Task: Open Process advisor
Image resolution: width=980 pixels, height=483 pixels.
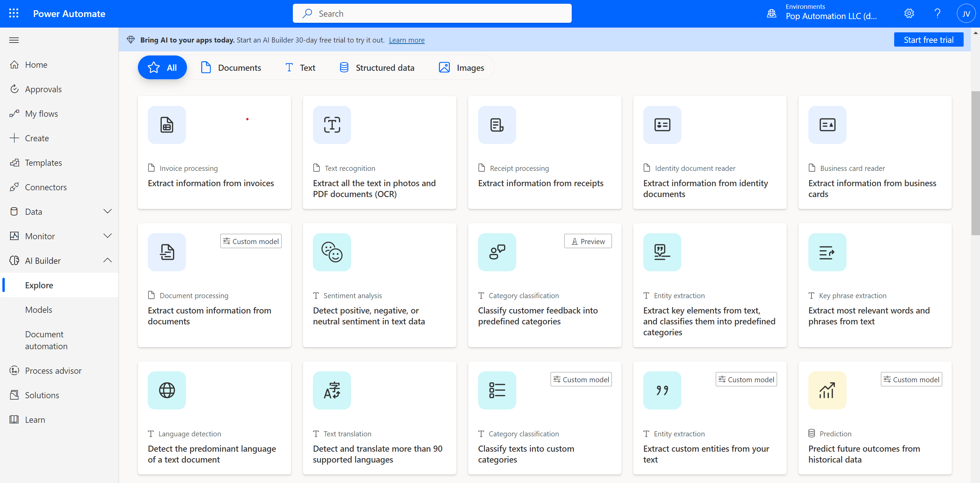Action: pyautogui.click(x=53, y=370)
